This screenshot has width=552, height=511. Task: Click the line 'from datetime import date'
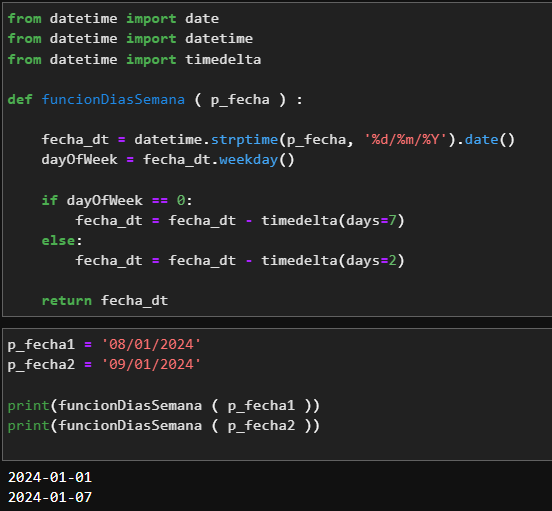113,19
